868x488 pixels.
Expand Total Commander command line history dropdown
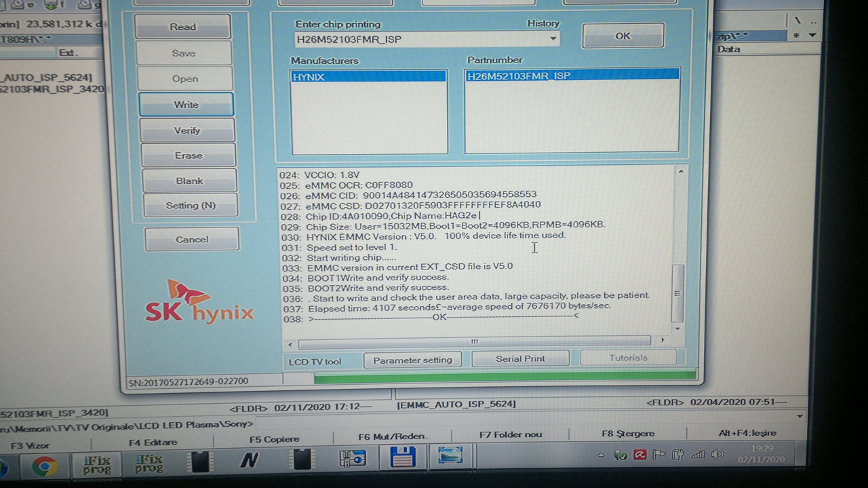(800, 416)
